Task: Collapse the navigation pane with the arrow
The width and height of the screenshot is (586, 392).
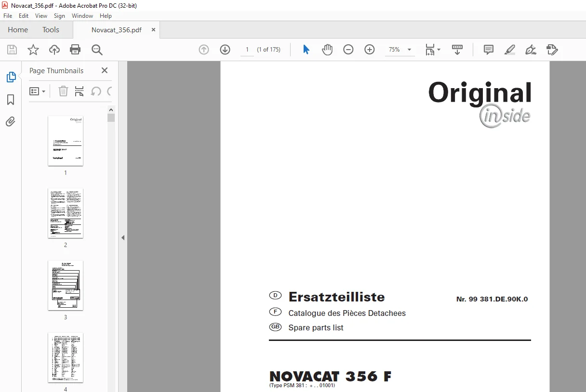Action: pyautogui.click(x=123, y=237)
